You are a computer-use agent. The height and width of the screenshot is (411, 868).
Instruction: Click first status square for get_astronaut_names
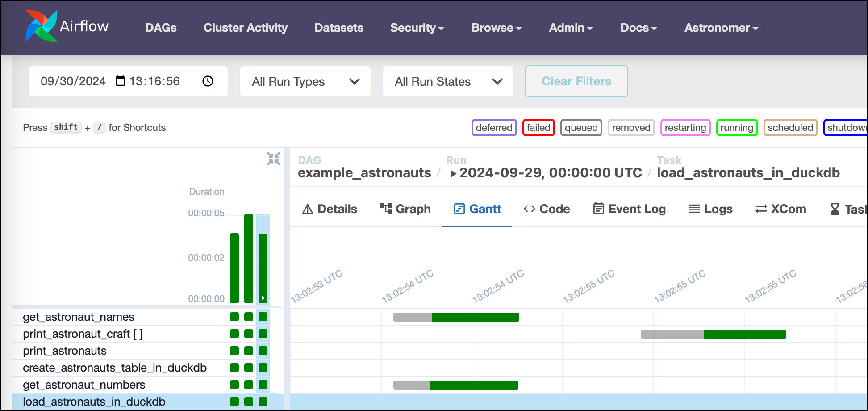234,317
